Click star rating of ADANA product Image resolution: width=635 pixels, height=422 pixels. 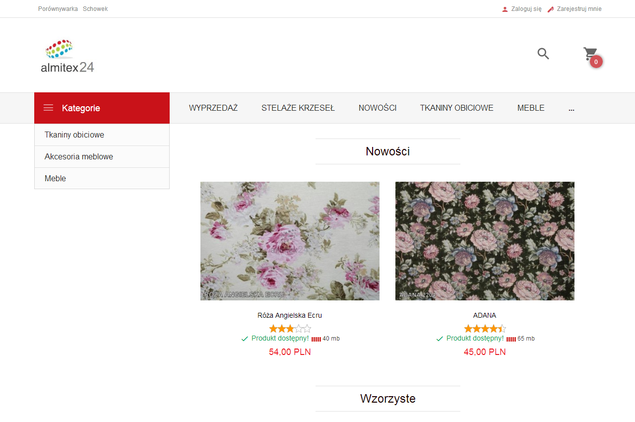484,328
